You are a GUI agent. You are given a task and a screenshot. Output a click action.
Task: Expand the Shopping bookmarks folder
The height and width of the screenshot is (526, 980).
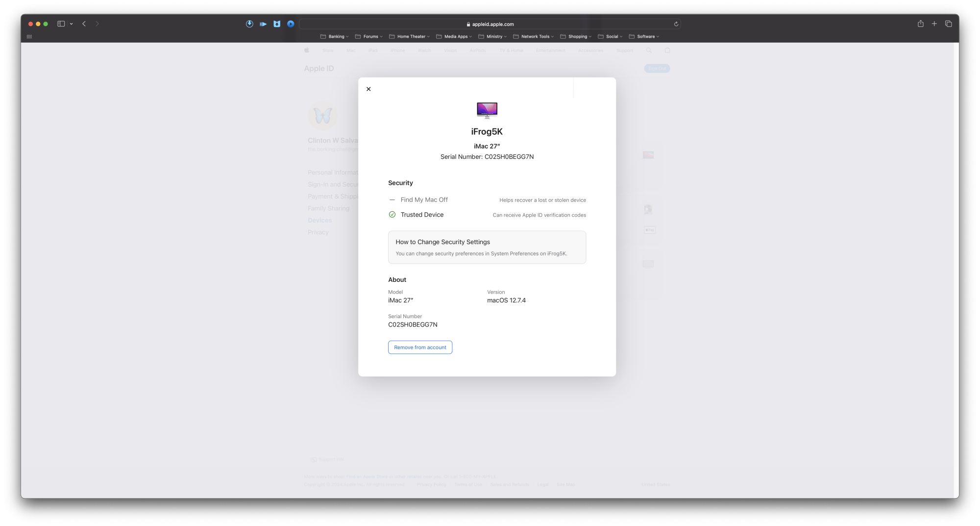(576, 36)
